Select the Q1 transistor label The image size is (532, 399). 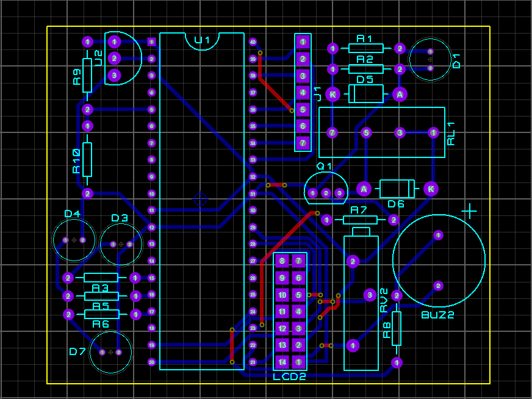tap(324, 166)
